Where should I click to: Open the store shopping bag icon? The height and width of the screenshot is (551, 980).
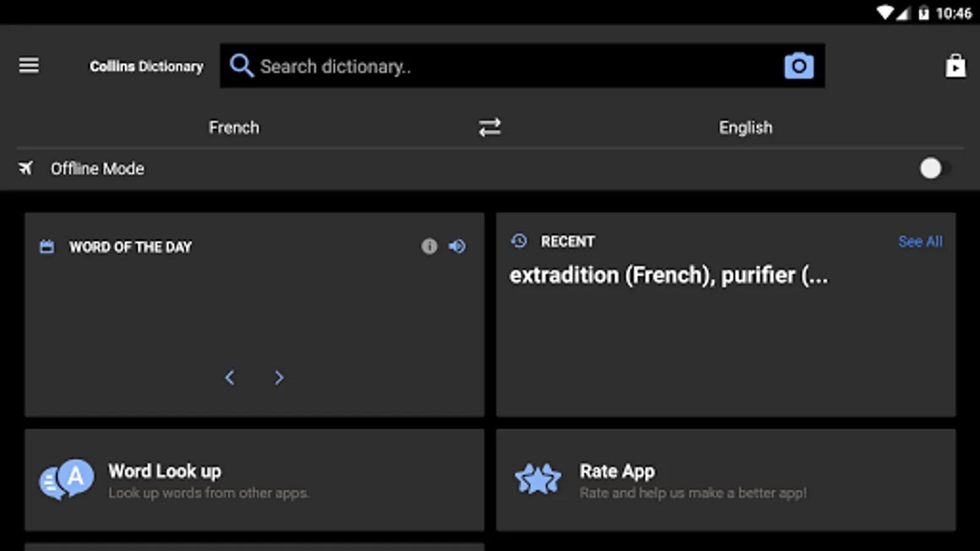point(955,66)
